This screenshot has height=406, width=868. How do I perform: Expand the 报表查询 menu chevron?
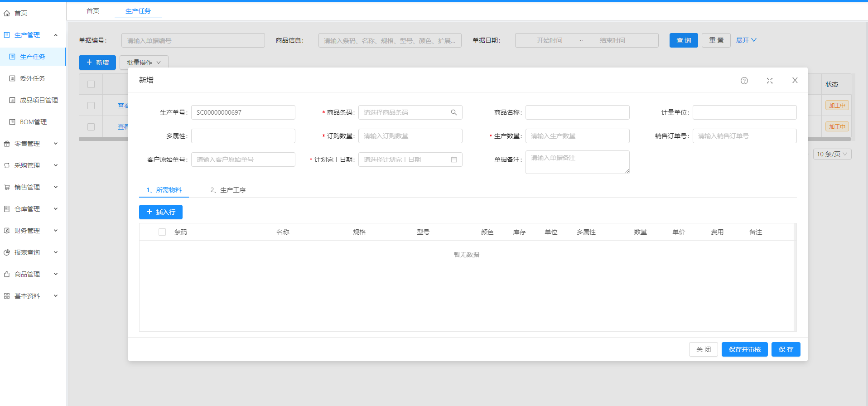(56, 252)
